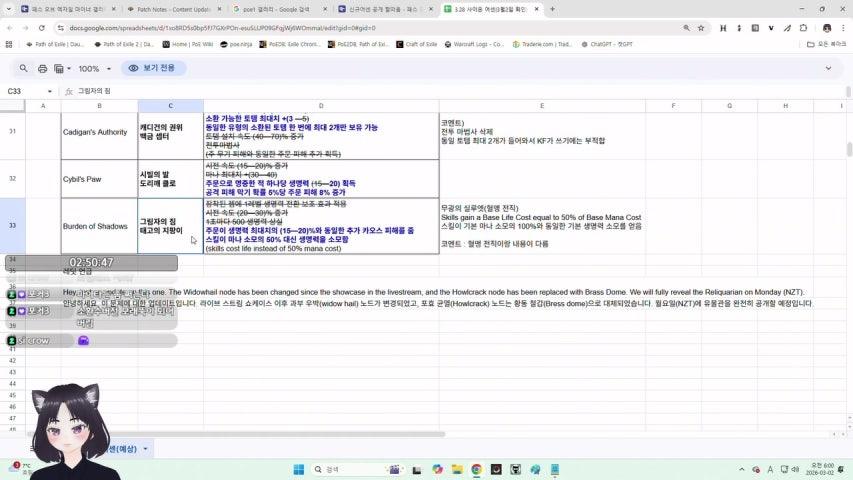Click the taskbar clock and date
The image size is (853, 480).
819,470
